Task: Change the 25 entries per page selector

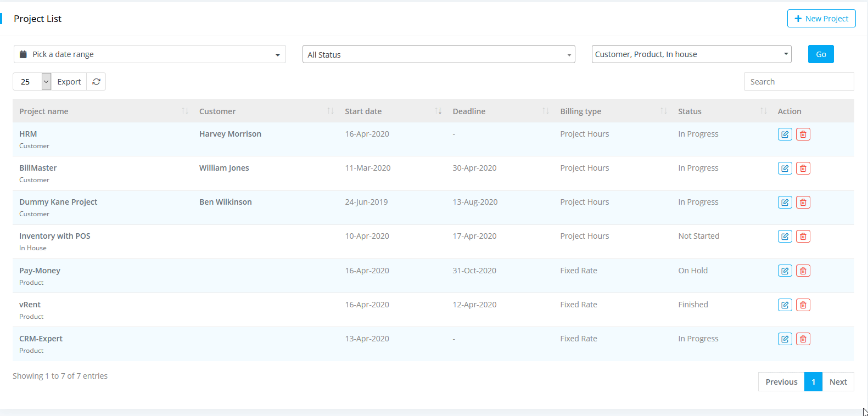Action: point(32,82)
